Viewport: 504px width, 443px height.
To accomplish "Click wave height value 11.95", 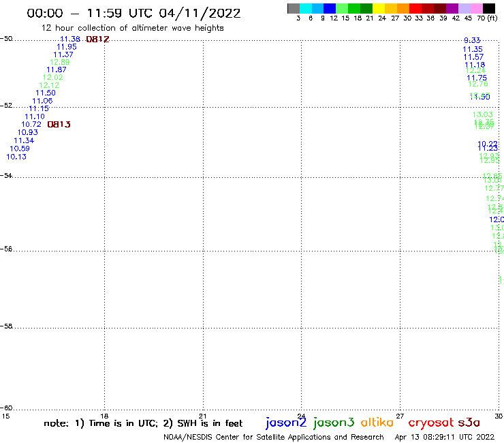I will (67, 47).
